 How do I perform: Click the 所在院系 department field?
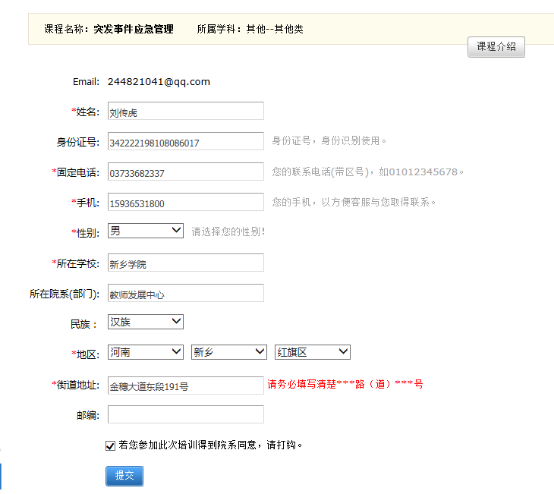pyautogui.click(x=186, y=293)
